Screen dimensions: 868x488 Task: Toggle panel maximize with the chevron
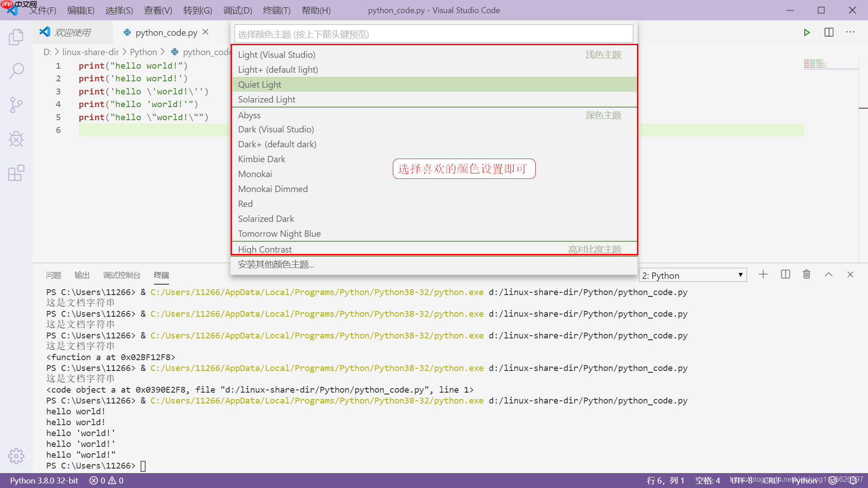[x=829, y=274]
